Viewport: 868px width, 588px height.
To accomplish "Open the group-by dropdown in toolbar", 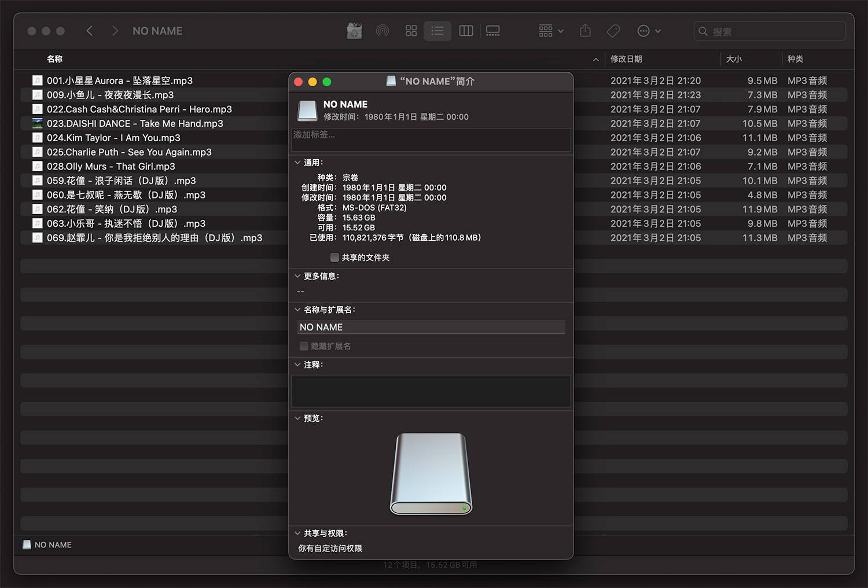I will tap(551, 31).
